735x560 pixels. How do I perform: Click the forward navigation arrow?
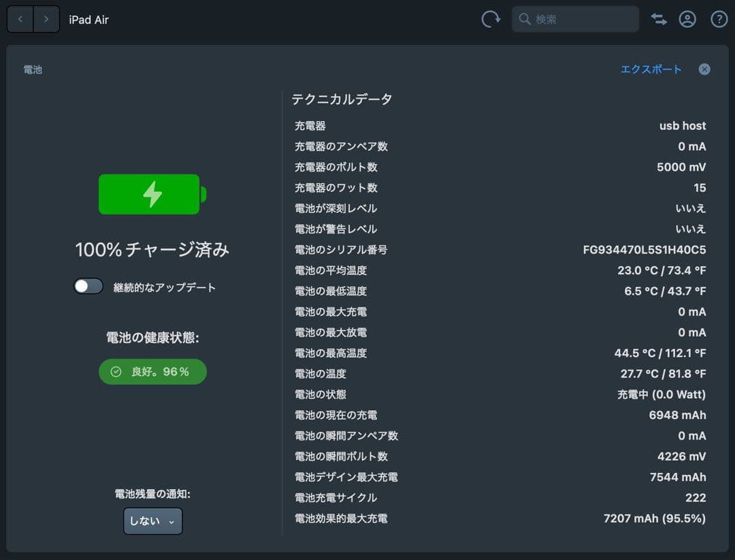pos(46,19)
